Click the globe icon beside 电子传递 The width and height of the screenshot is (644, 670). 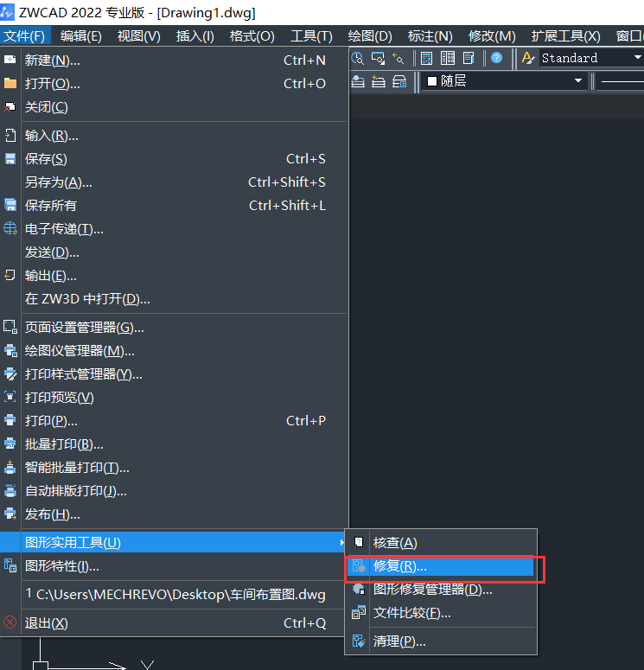10,228
